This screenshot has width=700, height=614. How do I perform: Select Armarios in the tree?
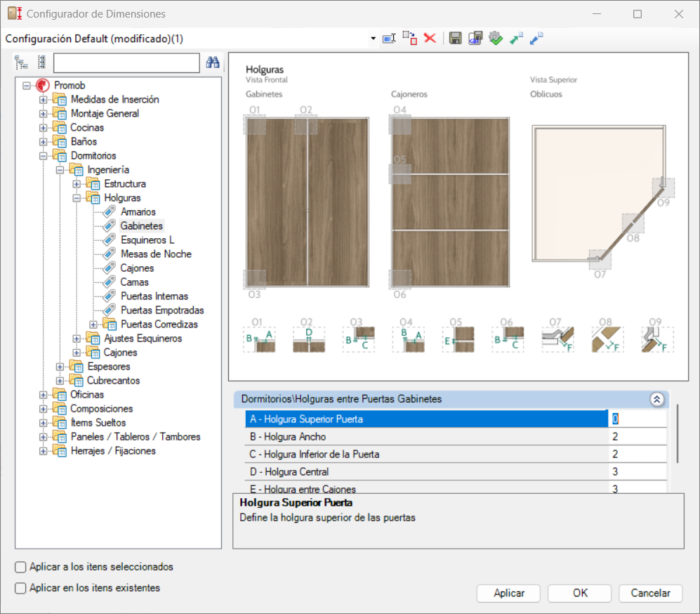pos(138,212)
